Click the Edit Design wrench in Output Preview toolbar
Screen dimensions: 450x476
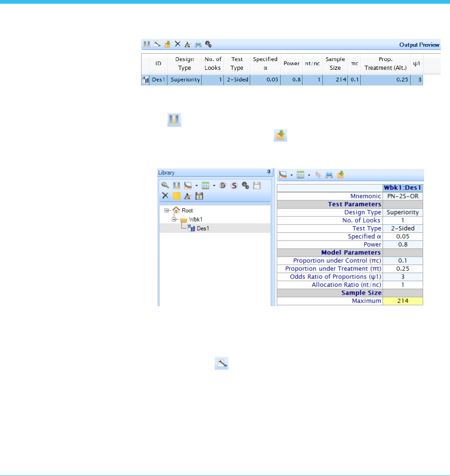pyautogui.click(x=157, y=44)
